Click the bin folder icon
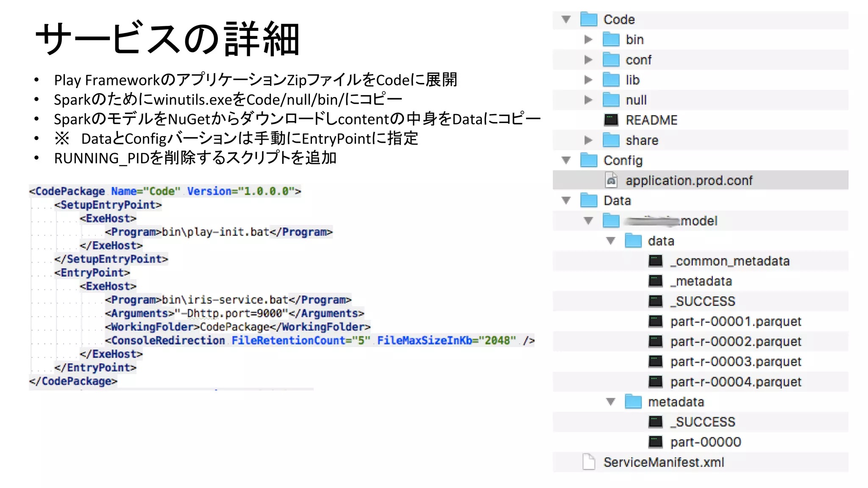 click(x=611, y=39)
